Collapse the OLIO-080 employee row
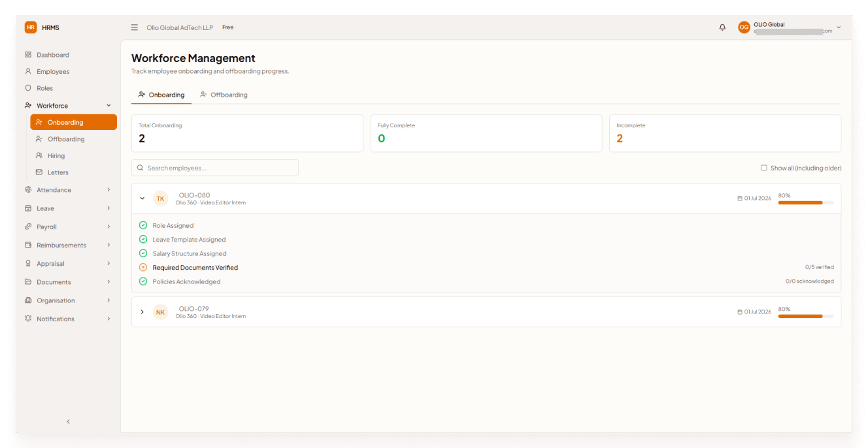This screenshot has width=868, height=448. pyautogui.click(x=142, y=199)
